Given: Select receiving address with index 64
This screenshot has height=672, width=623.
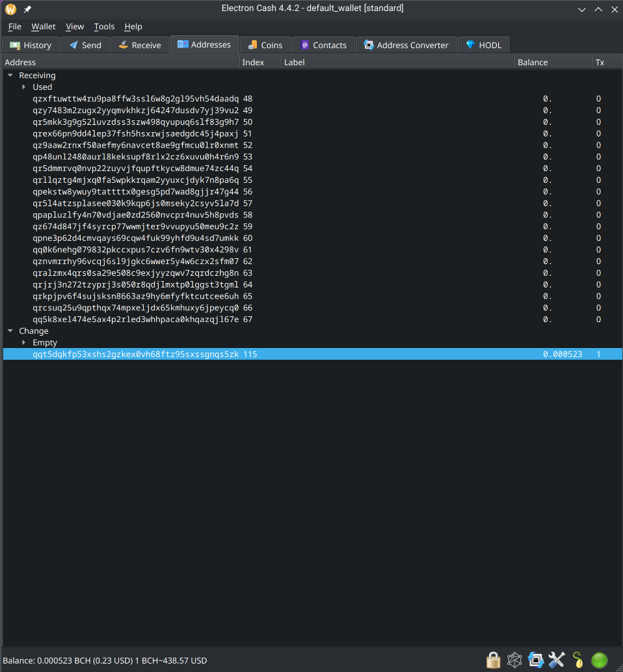Looking at the screenshot, I should click(x=312, y=284).
